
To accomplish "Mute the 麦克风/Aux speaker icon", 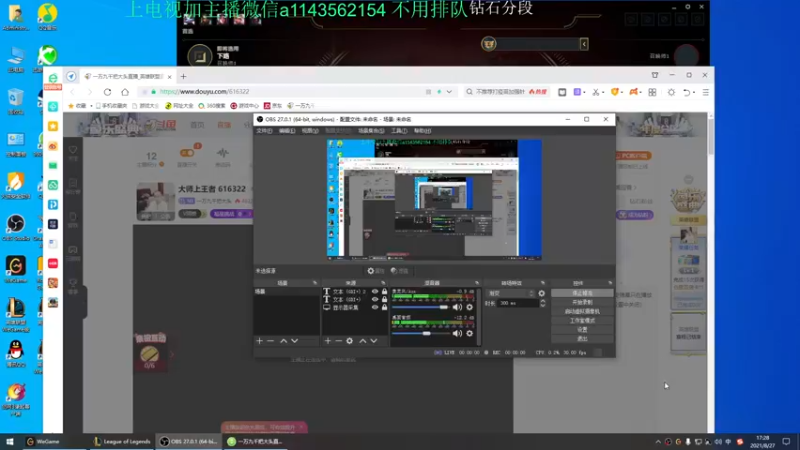I will tap(457, 307).
